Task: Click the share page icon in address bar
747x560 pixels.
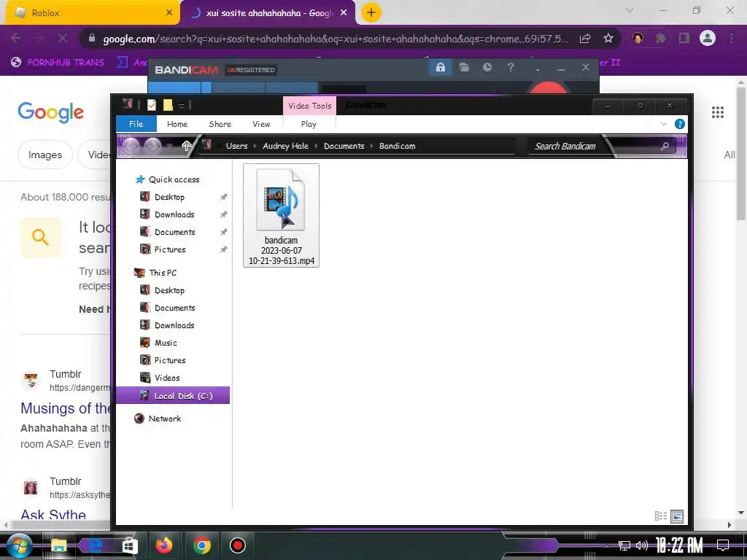Action: [585, 39]
